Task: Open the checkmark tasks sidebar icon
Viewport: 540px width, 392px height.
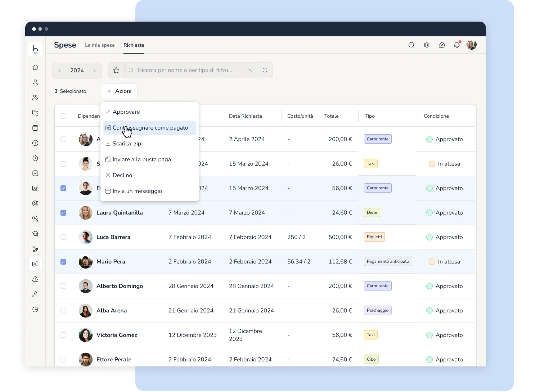Action: point(35,173)
